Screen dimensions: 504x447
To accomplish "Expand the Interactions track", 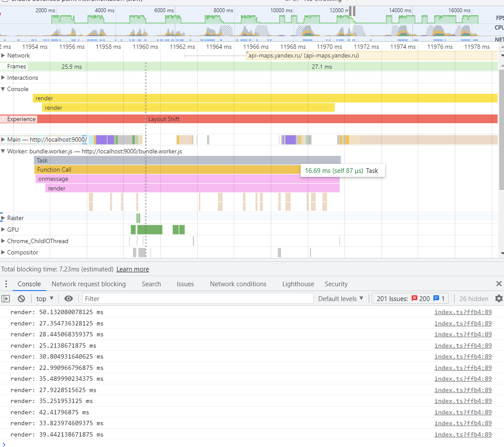I will (3, 78).
